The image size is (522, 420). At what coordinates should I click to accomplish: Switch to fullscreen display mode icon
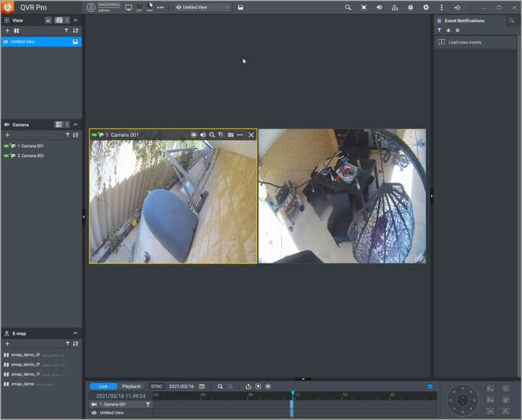(x=363, y=7)
